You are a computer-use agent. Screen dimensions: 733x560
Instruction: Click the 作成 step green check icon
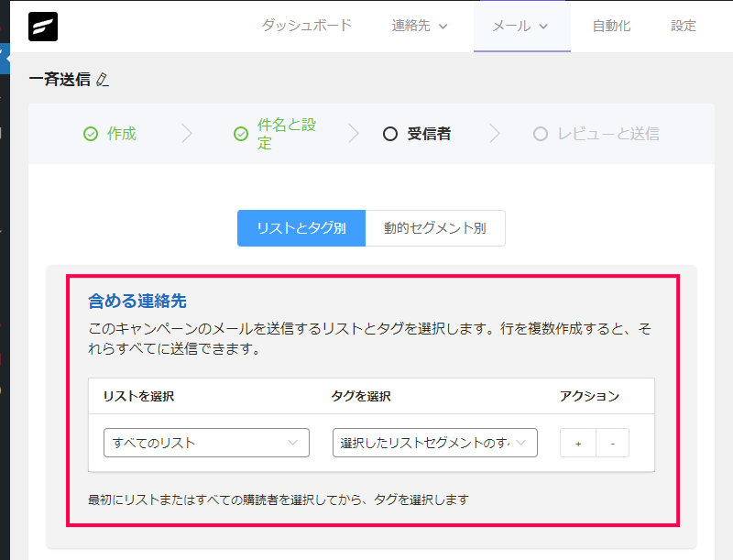click(x=91, y=134)
